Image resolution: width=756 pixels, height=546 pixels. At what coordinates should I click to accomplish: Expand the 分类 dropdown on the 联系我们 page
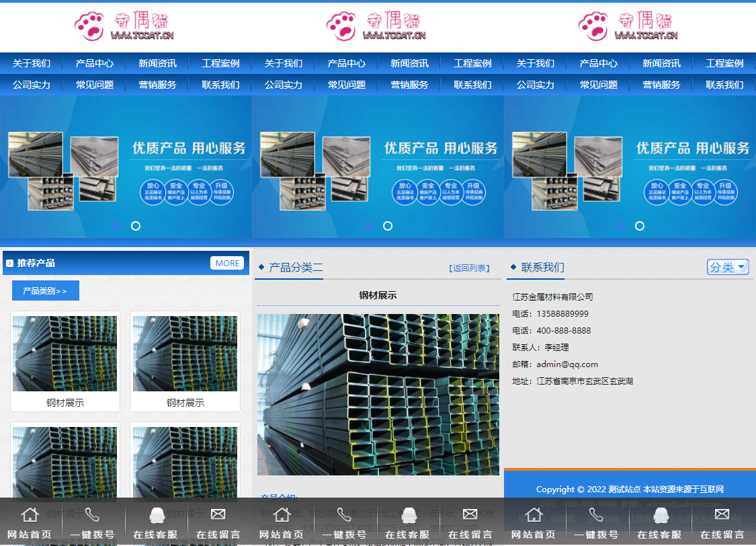(728, 267)
